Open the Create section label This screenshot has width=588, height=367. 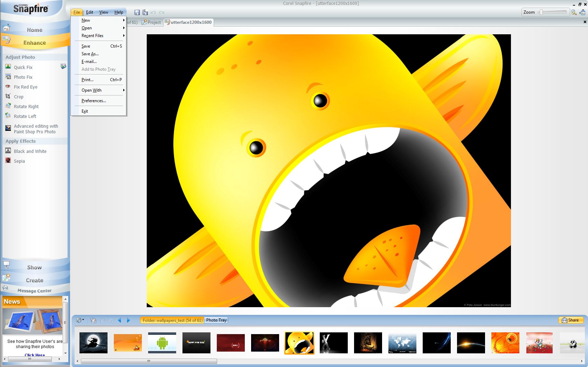35,281
